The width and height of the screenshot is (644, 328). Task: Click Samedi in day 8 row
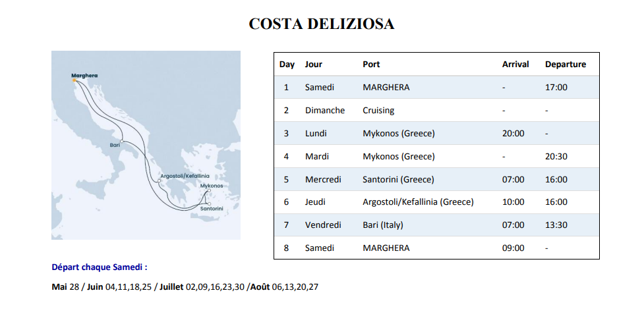pyautogui.click(x=319, y=248)
